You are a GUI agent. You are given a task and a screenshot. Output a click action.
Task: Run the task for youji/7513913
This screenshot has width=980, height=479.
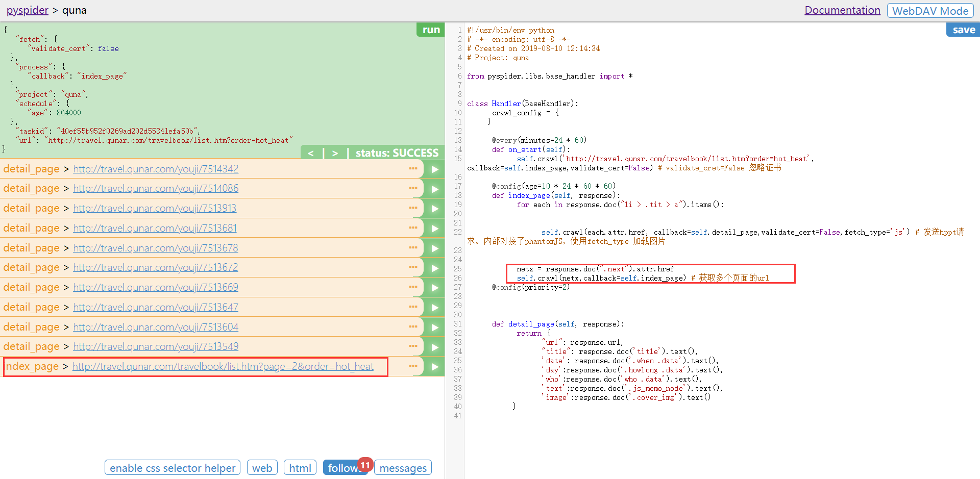point(435,209)
